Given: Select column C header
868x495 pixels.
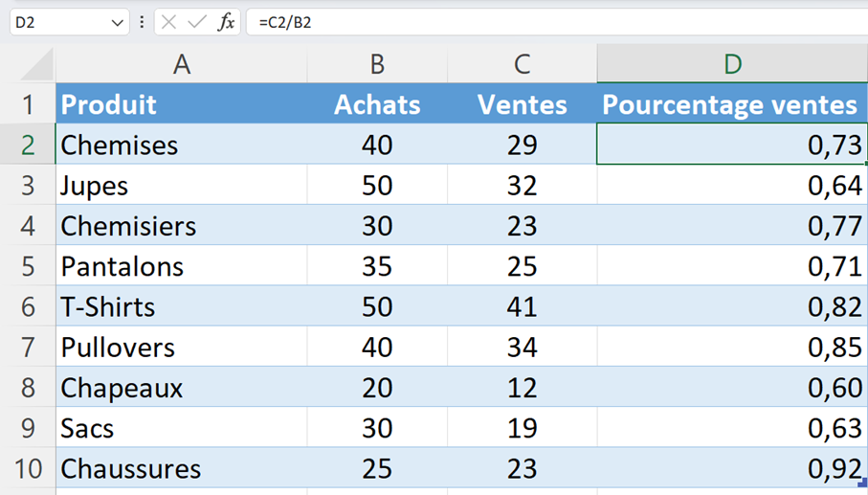Looking at the screenshot, I should click(x=522, y=64).
